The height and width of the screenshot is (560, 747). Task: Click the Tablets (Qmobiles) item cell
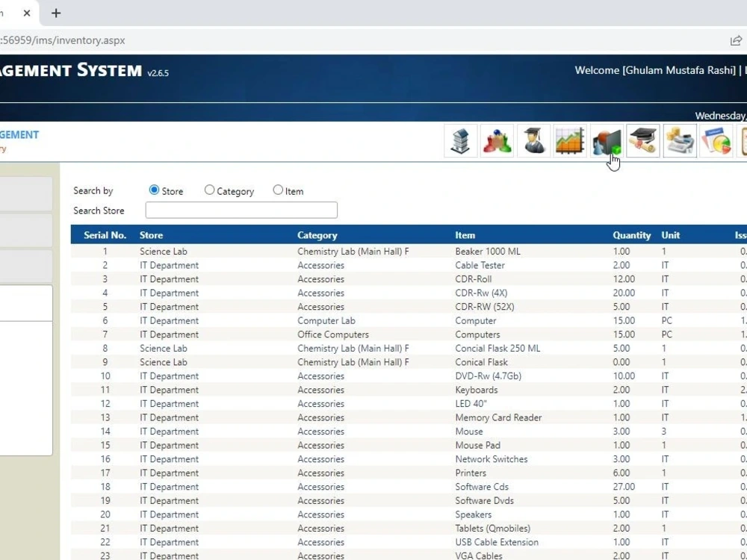492,528
